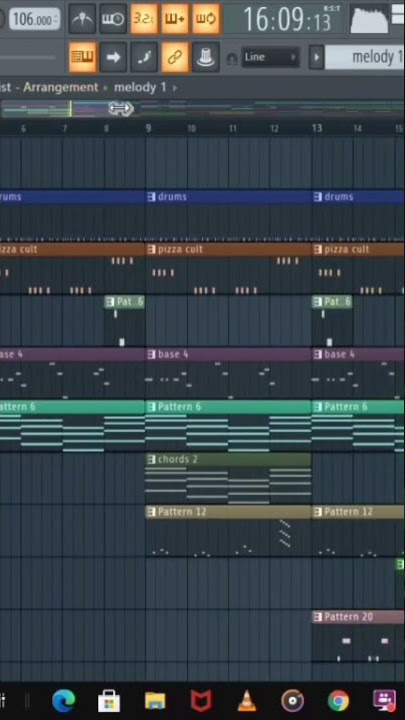Open menu icon of base 4 clip at bar 13
Screen dimensions: 405x720
tap(317, 354)
